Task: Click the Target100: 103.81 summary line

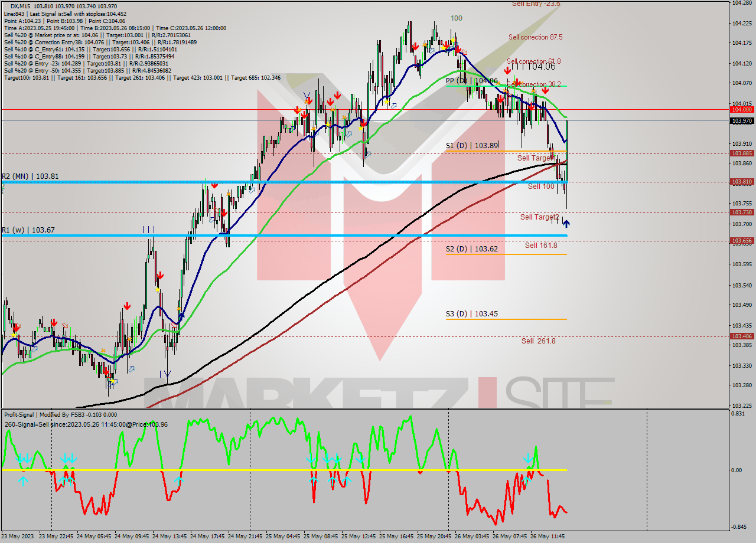Action: click(142, 77)
